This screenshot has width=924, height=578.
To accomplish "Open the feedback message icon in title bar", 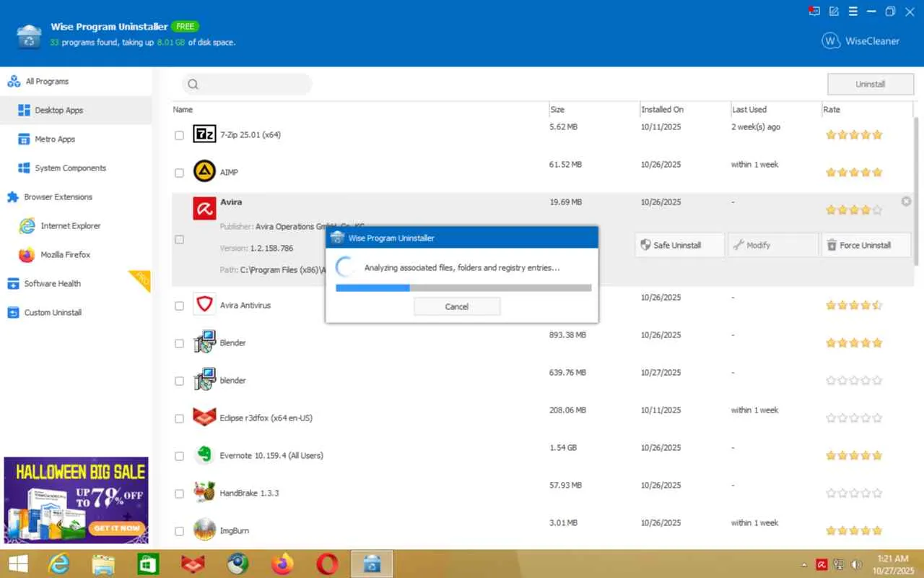I will tap(815, 11).
